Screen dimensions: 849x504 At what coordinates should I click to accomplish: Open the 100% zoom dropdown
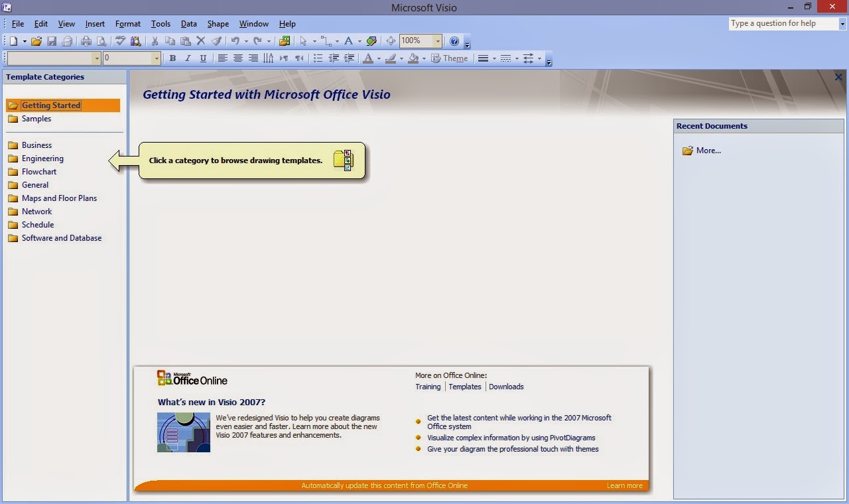point(438,41)
